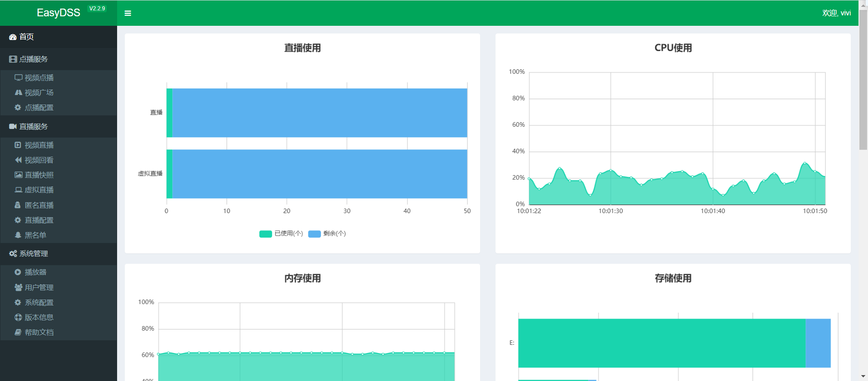The width and height of the screenshot is (868, 381).
Task: Click the icon beside 匿名直播
Action: [x=18, y=205]
